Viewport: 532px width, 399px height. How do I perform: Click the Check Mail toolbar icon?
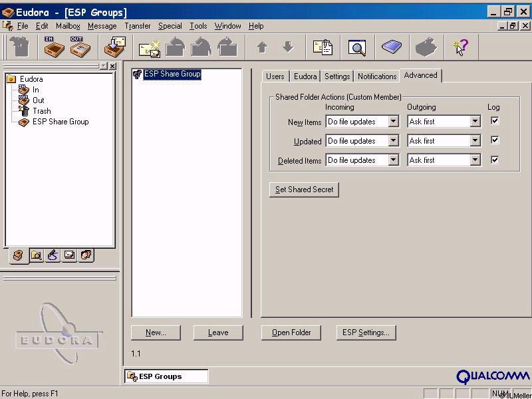coord(114,47)
